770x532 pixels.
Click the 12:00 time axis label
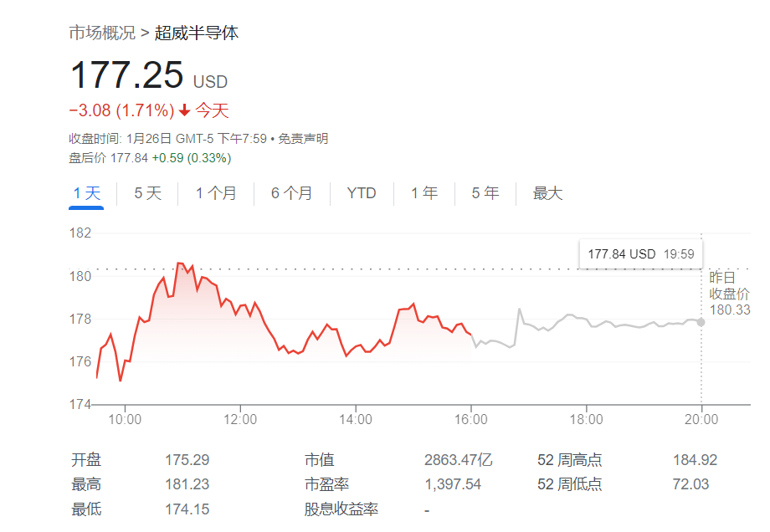point(240,420)
